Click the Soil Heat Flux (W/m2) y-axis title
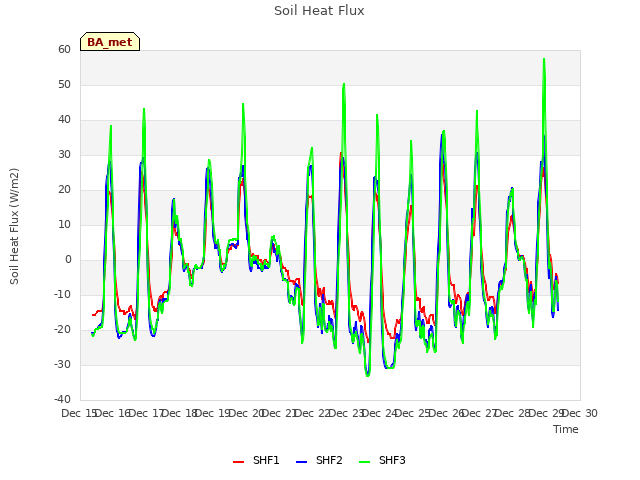 pos(14,226)
